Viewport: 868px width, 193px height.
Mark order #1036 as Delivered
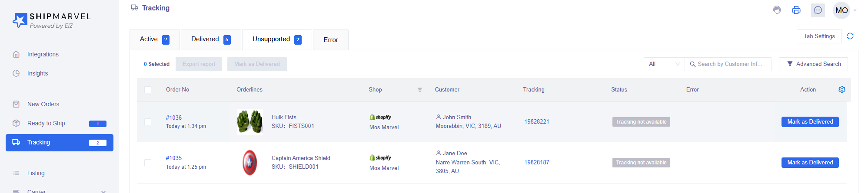(810, 122)
